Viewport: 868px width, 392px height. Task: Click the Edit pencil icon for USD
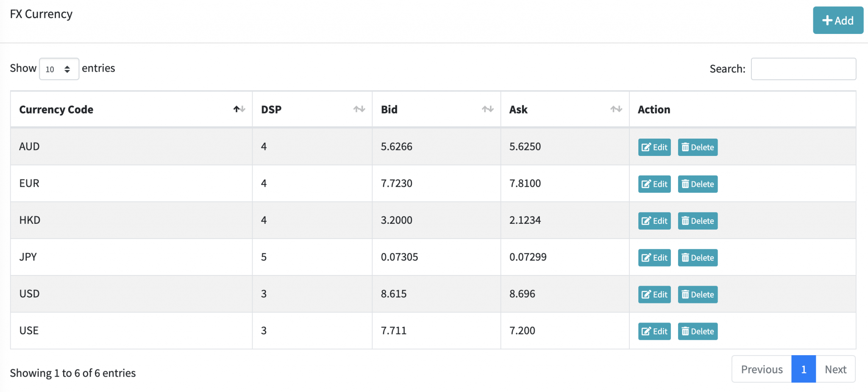click(646, 294)
